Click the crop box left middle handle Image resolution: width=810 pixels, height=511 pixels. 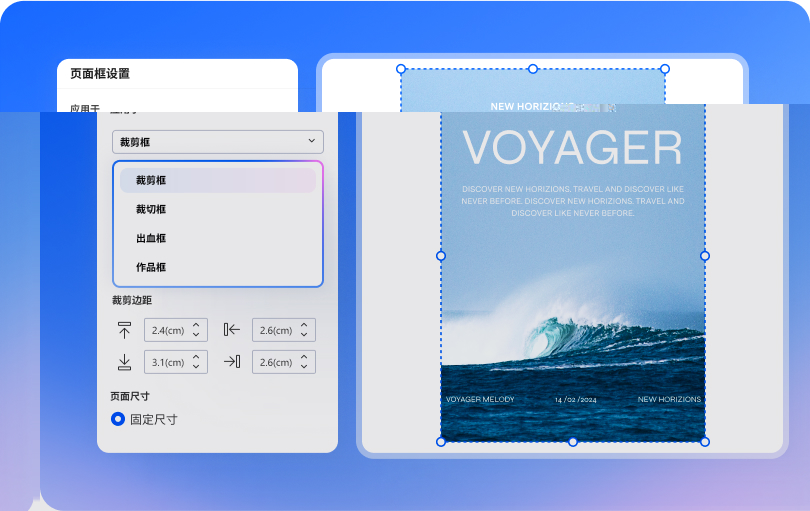tap(441, 256)
